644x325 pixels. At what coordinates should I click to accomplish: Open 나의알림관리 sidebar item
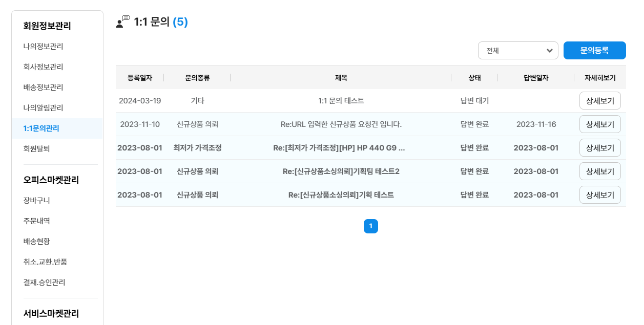click(x=43, y=108)
